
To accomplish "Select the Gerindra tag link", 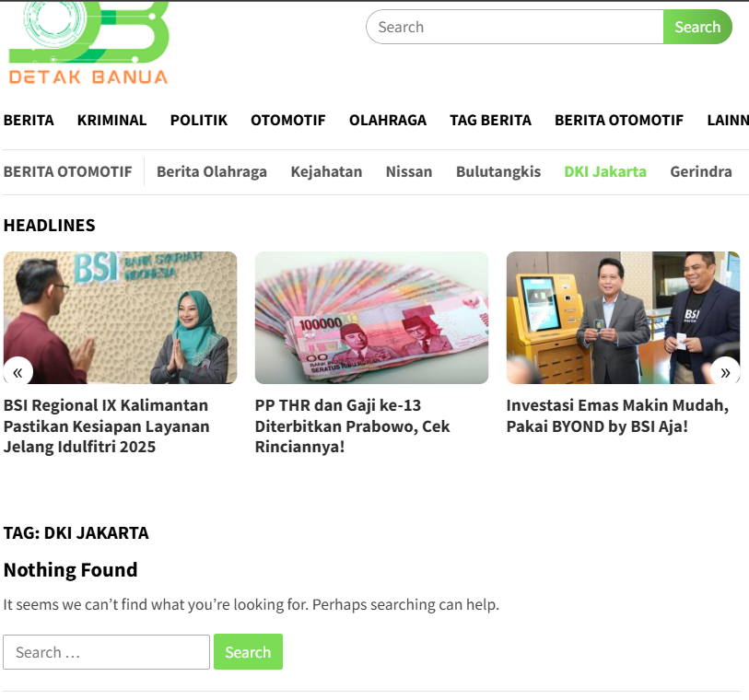I will pos(701,171).
